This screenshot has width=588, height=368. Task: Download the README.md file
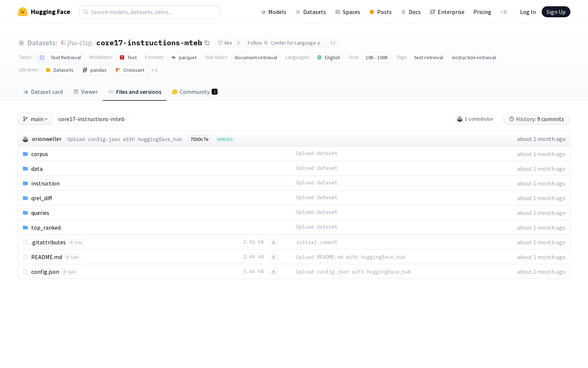[x=273, y=257]
